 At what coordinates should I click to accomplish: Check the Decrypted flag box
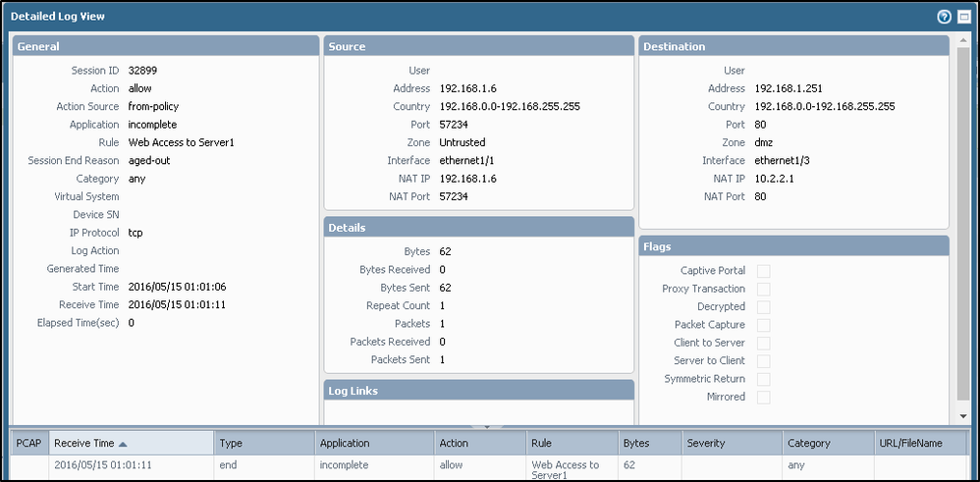click(763, 307)
